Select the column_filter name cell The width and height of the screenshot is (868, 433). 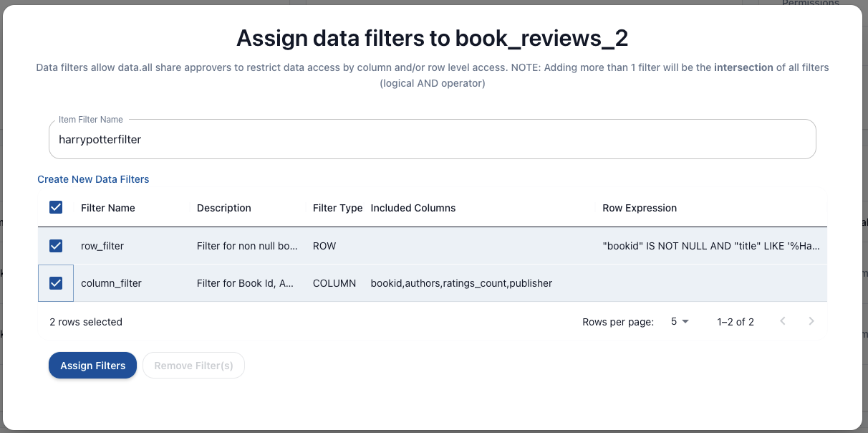(132, 283)
